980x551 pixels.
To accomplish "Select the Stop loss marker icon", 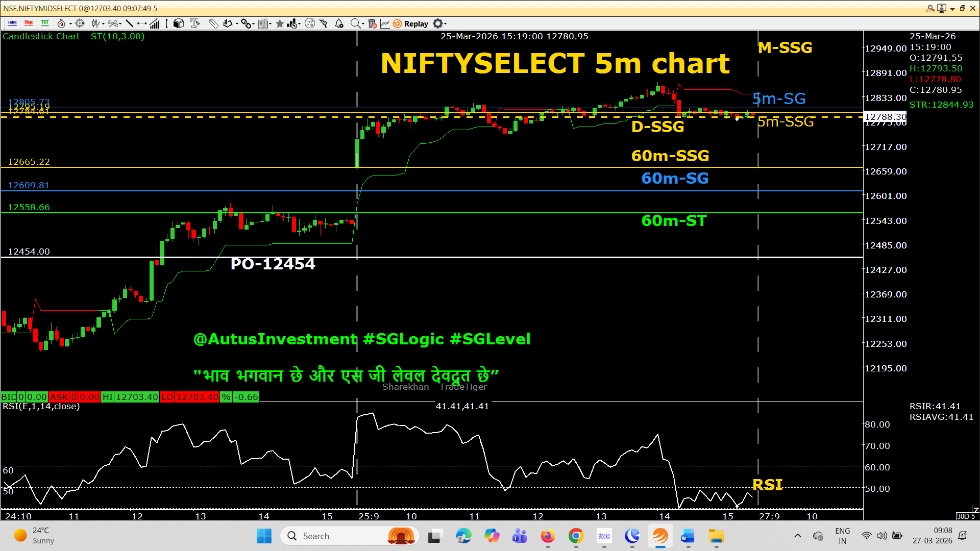I will point(29,23).
